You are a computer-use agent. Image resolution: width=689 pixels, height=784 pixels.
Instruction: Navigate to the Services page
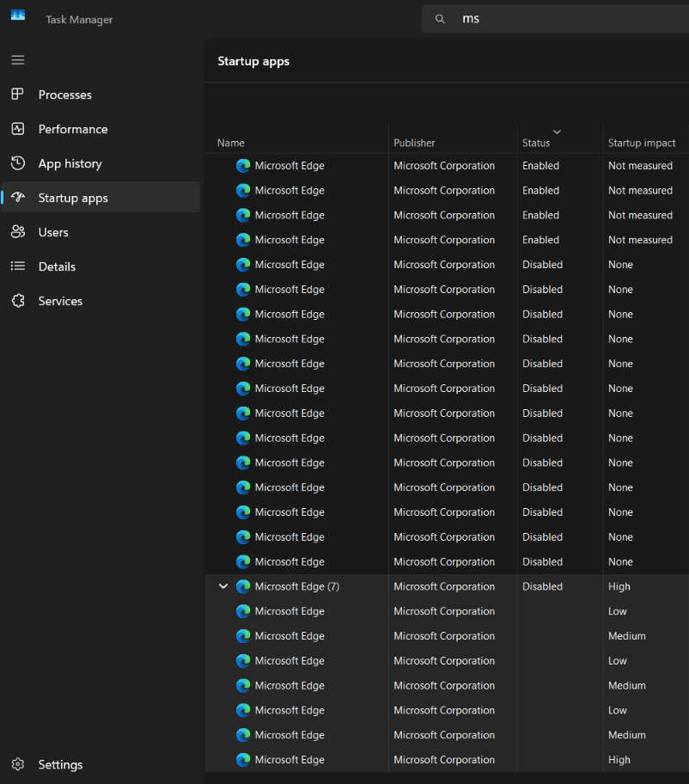[101, 301]
